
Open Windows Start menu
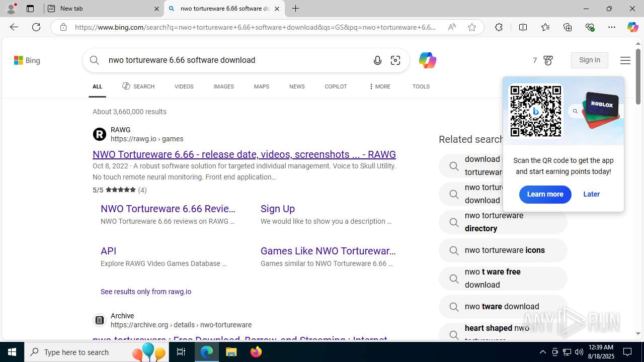12,352
